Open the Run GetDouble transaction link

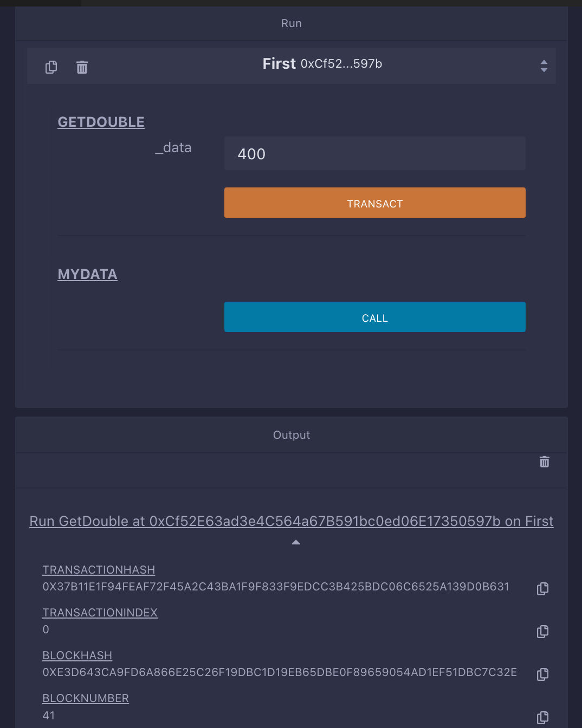click(292, 521)
